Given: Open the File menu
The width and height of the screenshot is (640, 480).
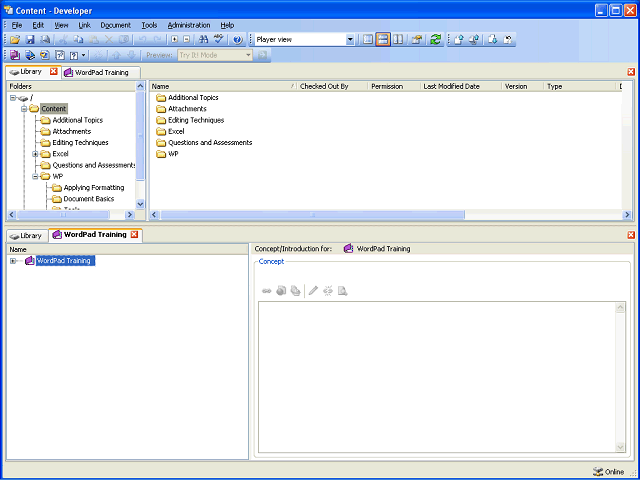Looking at the screenshot, I should [17, 25].
